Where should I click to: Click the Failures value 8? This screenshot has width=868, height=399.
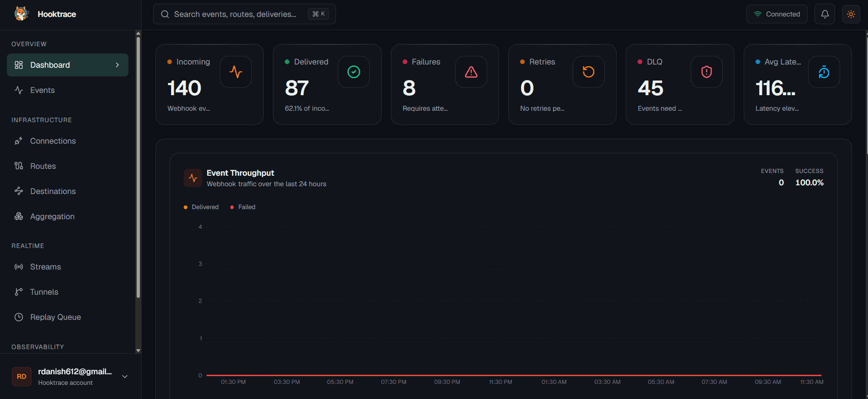pos(409,88)
